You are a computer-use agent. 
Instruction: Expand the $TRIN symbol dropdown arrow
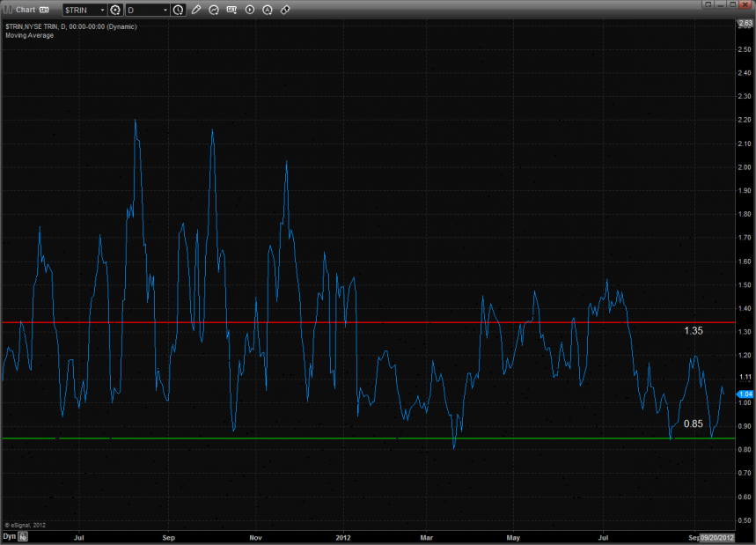point(102,10)
